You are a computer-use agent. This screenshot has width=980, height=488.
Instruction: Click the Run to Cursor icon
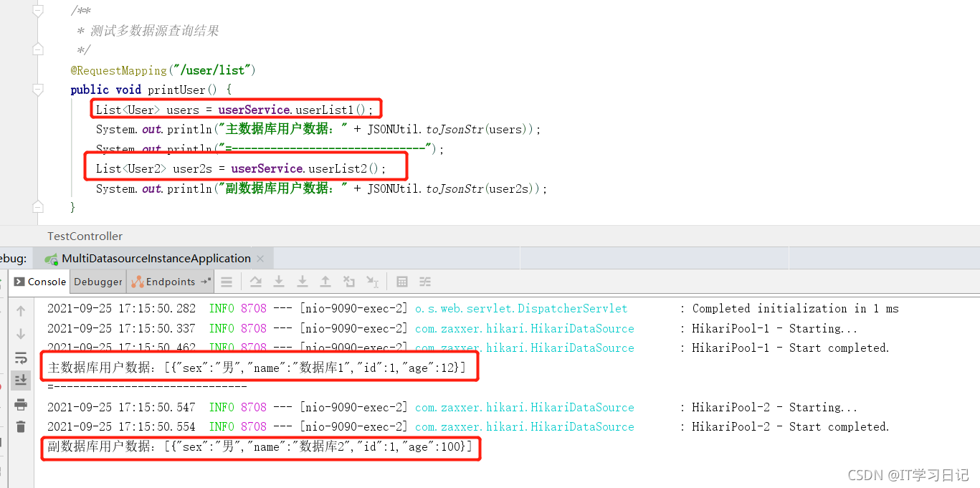(373, 282)
